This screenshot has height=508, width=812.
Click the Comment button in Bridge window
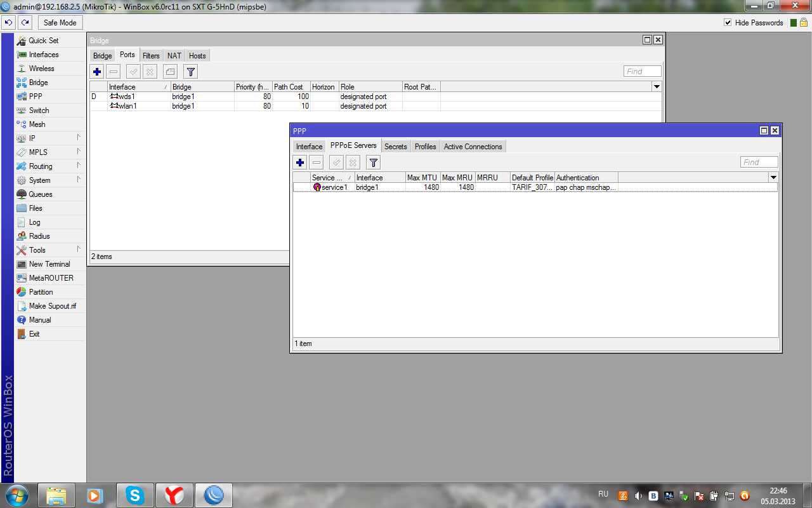coord(170,72)
